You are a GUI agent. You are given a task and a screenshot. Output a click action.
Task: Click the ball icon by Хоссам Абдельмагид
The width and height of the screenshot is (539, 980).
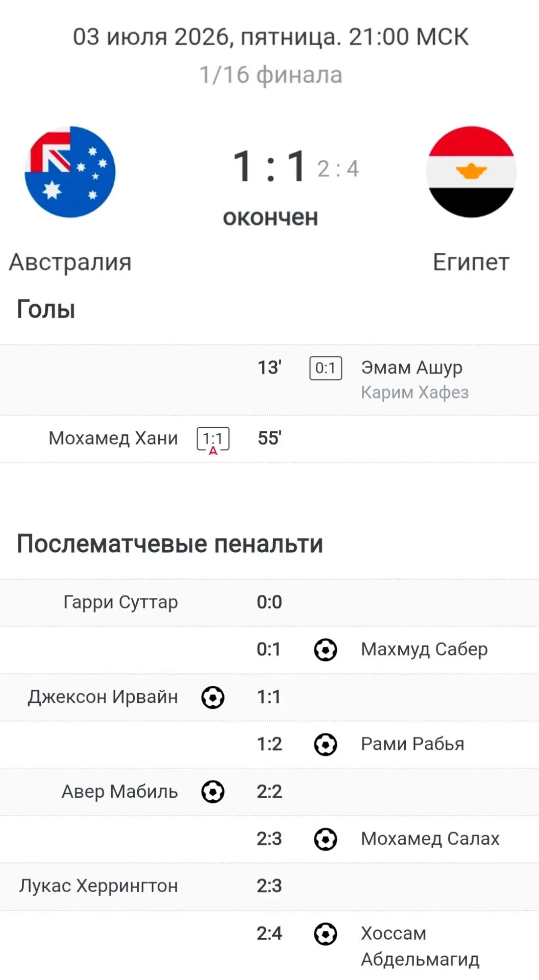325,934
